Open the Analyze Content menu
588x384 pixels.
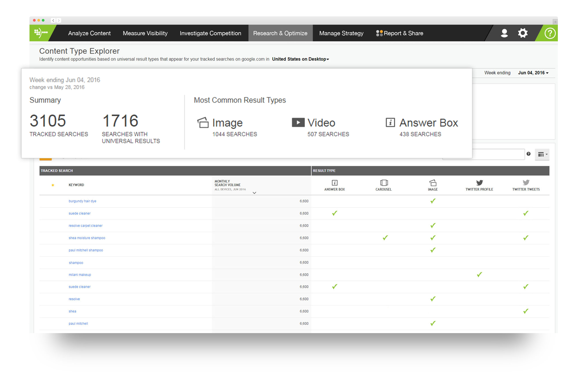coord(89,33)
